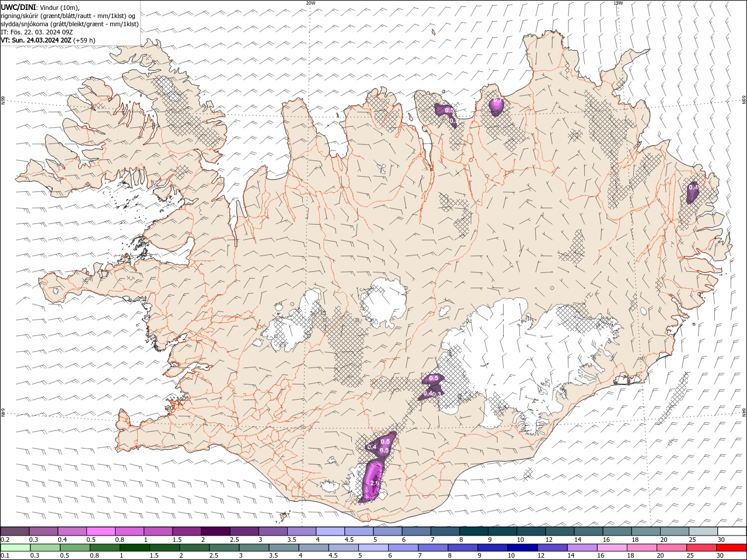Image resolution: width=747 pixels, height=560 pixels.
Task: Click the white 30 top-row legend swatch
Action: click(732, 531)
